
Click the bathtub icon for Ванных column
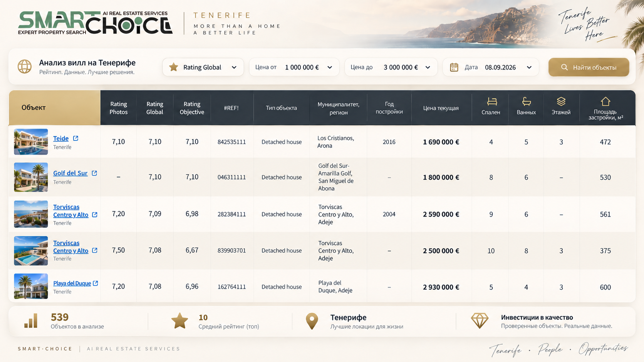pyautogui.click(x=527, y=102)
